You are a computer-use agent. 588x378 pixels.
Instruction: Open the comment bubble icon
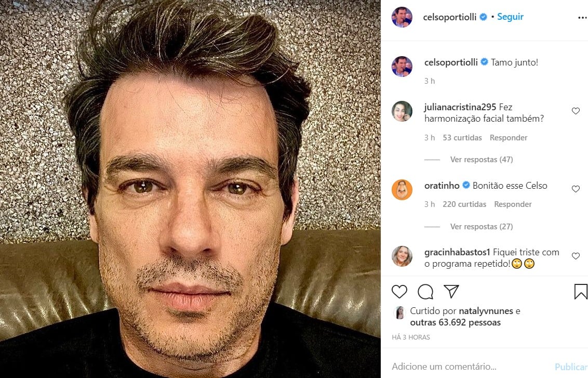pos(425,291)
